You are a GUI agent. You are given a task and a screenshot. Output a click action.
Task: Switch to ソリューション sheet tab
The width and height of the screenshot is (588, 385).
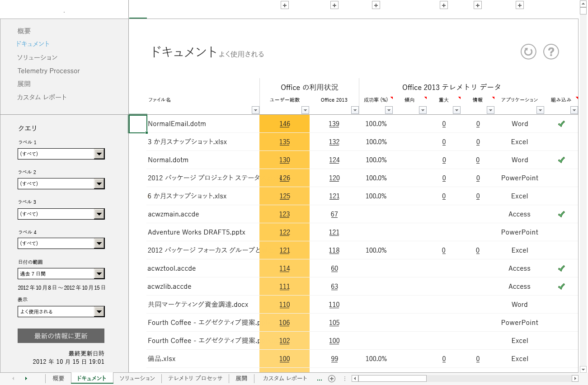[137, 379]
